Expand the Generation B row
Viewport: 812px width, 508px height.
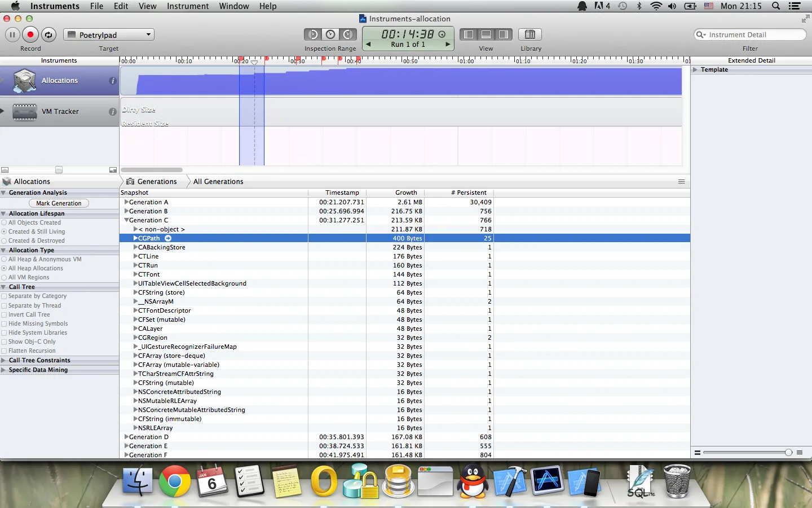coord(126,211)
